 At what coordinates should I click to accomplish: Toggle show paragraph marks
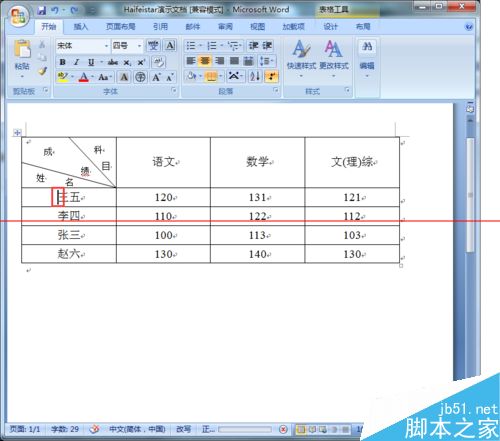tap(271, 77)
